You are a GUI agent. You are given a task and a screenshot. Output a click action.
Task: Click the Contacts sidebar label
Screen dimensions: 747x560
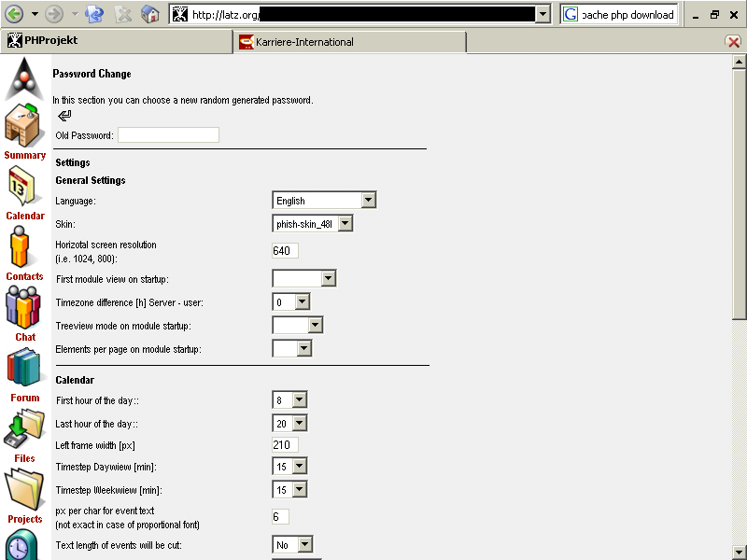(x=25, y=276)
